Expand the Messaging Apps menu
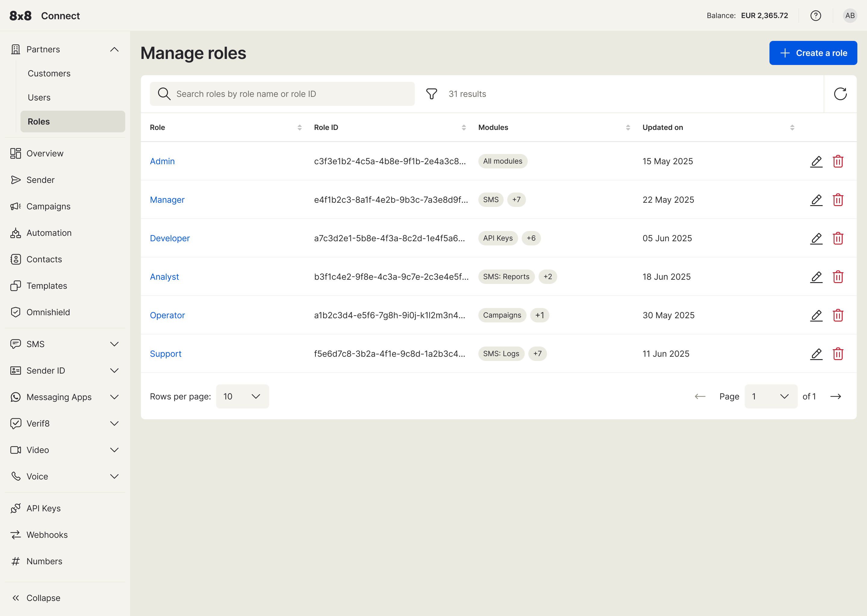The height and width of the screenshot is (616, 867). point(114,397)
